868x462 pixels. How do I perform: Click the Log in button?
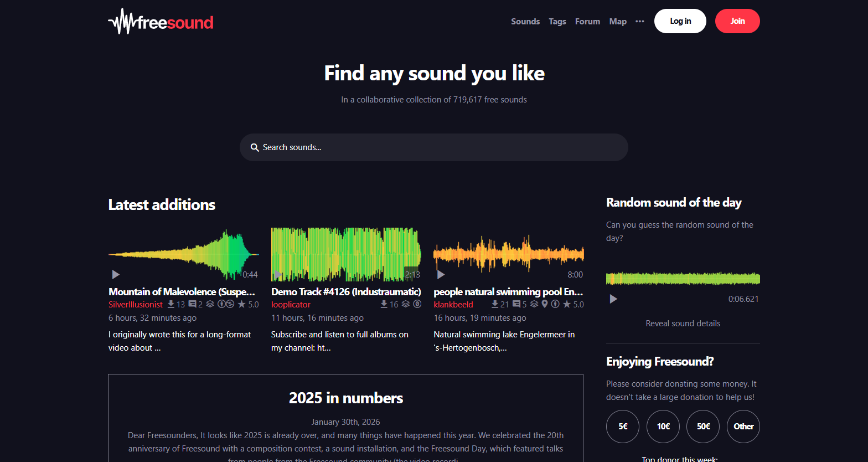680,21
